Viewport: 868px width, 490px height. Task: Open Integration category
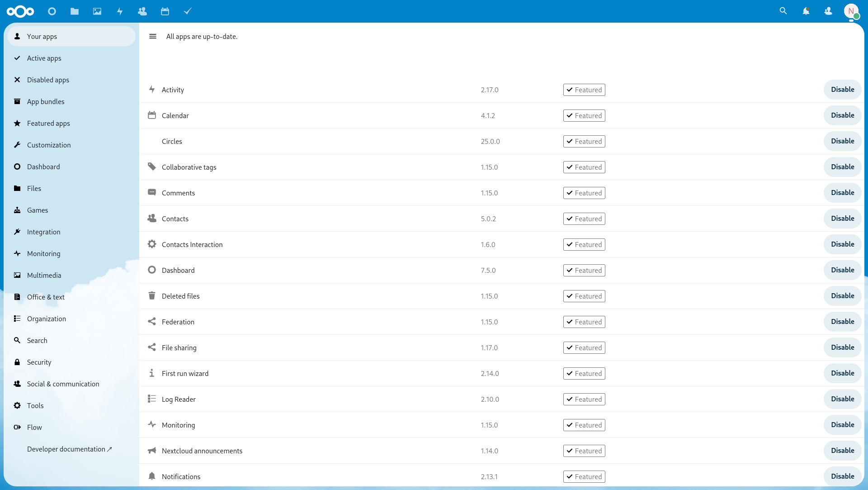(x=71, y=232)
